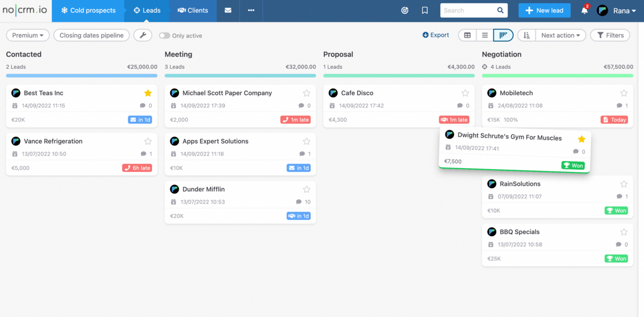Open the email envelope icon
This screenshot has height=317, width=644.
pyautogui.click(x=228, y=10)
